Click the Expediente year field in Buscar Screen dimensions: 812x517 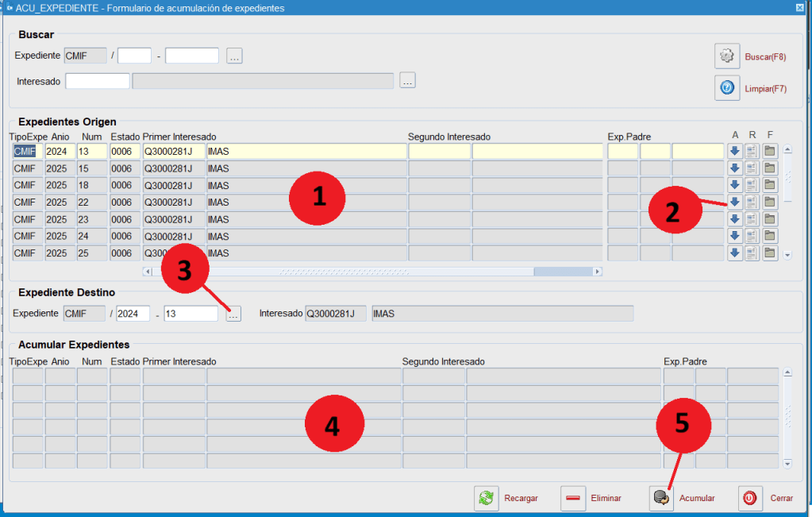coord(134,56)
